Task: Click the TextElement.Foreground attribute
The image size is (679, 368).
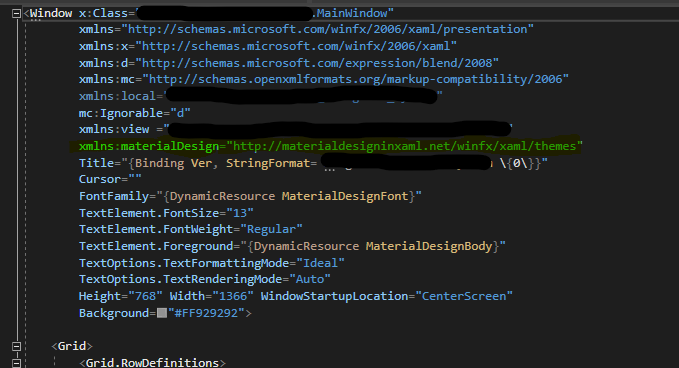Action: pos(156,246)
